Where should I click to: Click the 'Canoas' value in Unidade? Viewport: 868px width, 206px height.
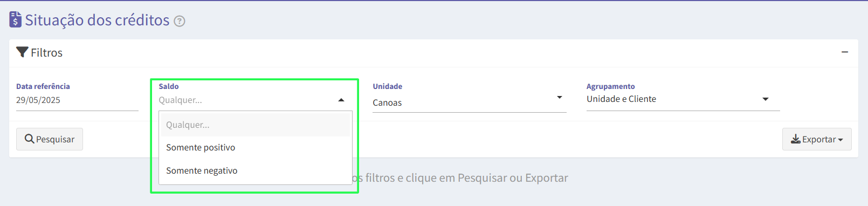pos(387,102)
